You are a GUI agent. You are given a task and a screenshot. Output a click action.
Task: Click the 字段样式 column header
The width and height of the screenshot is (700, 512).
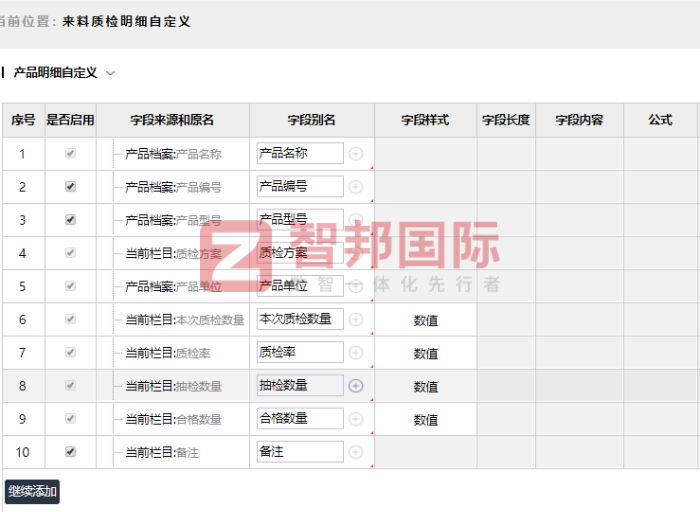[425, 120]
